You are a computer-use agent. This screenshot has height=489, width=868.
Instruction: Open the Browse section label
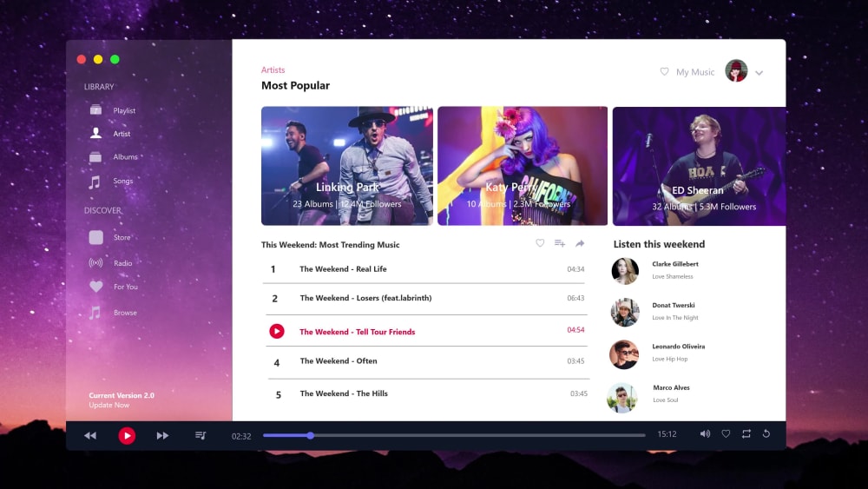click(125, 313)
